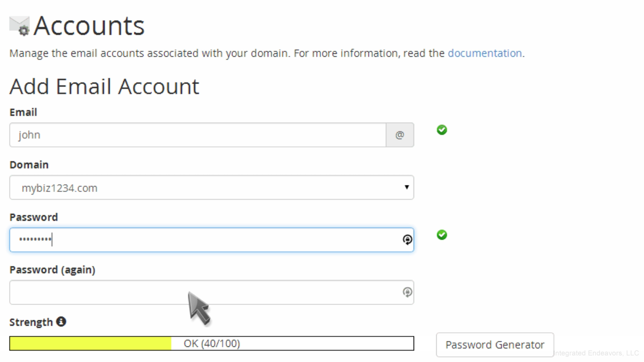Click the yellow filled part of strength bar
Viewport: 644px width, 362px height.
91,344
